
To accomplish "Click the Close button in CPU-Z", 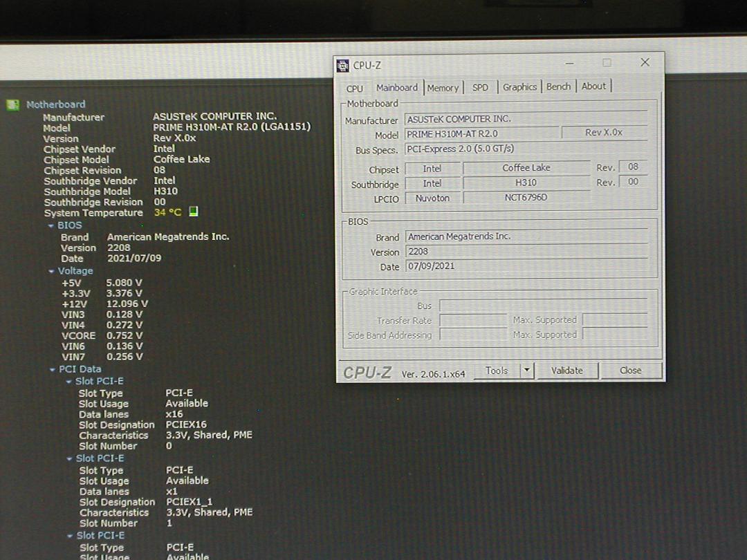I will coord(630,371).
